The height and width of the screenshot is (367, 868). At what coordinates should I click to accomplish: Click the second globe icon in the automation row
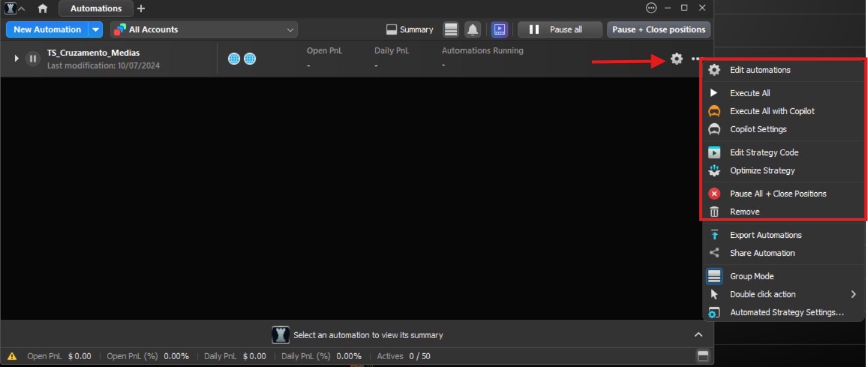coord(250,59)
